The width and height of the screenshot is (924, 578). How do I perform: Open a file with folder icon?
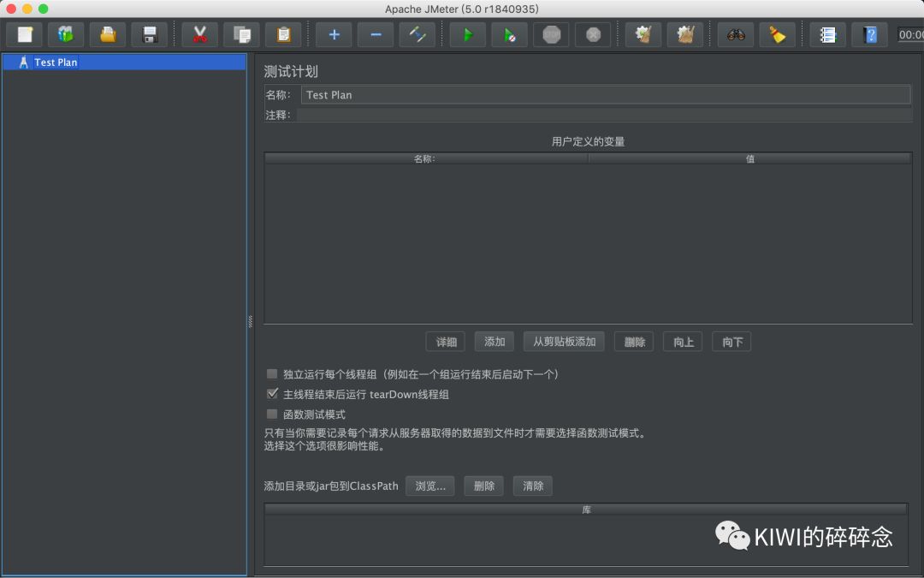coord(108,35)
